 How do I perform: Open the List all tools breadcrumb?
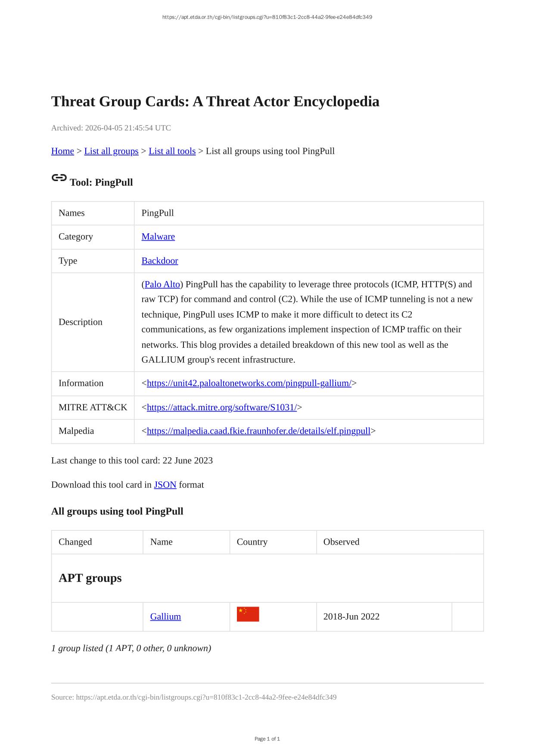pos(172,151)
